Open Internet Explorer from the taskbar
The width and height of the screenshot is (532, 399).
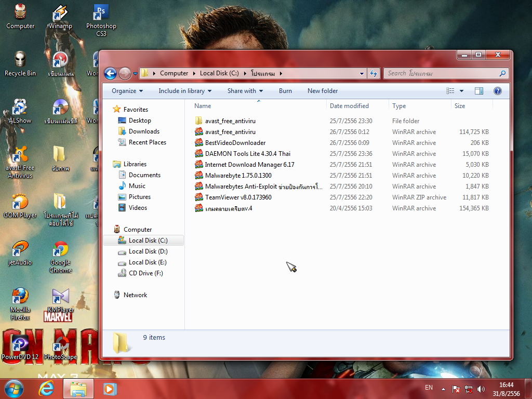tap(46, 389)
